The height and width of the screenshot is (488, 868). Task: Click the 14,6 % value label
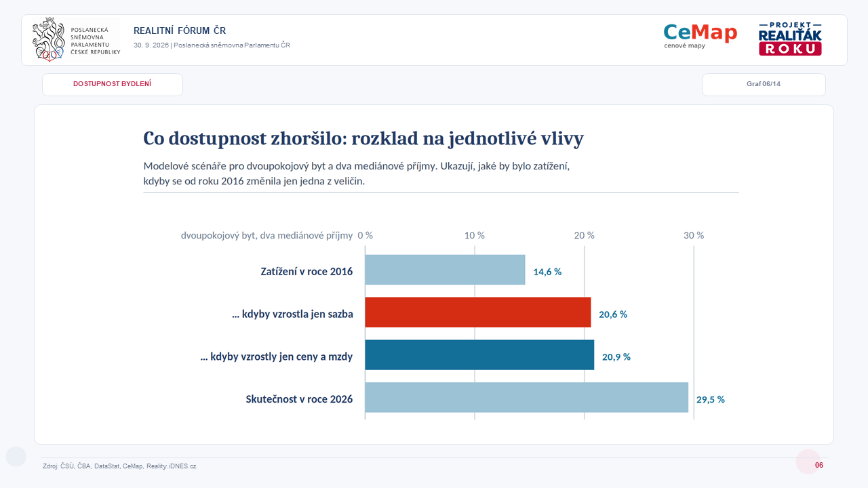point(547,272)
